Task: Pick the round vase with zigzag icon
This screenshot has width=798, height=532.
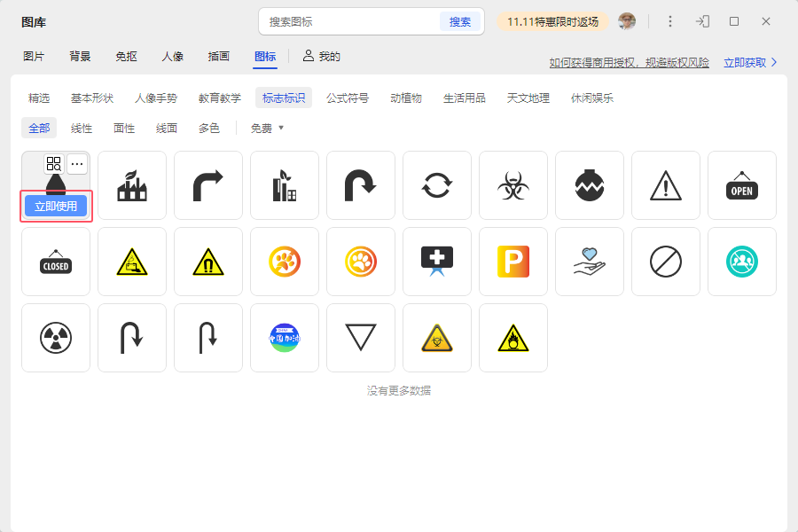Action: tap(590, 185)
